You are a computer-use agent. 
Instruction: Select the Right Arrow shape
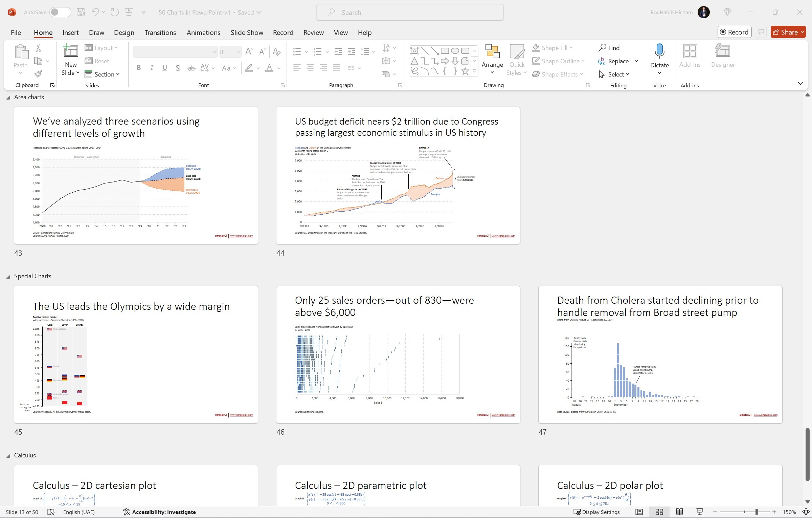[x=445, y=61]
